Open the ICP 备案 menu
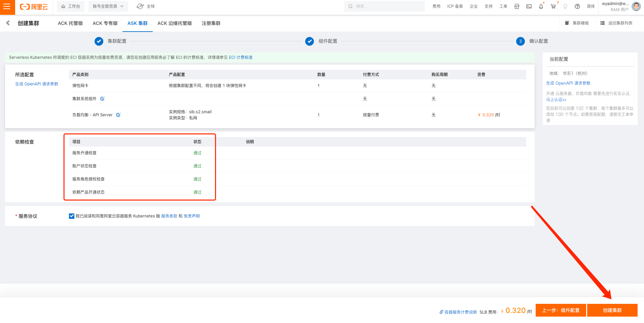The image size is (644, 323). tap(455, 6)
